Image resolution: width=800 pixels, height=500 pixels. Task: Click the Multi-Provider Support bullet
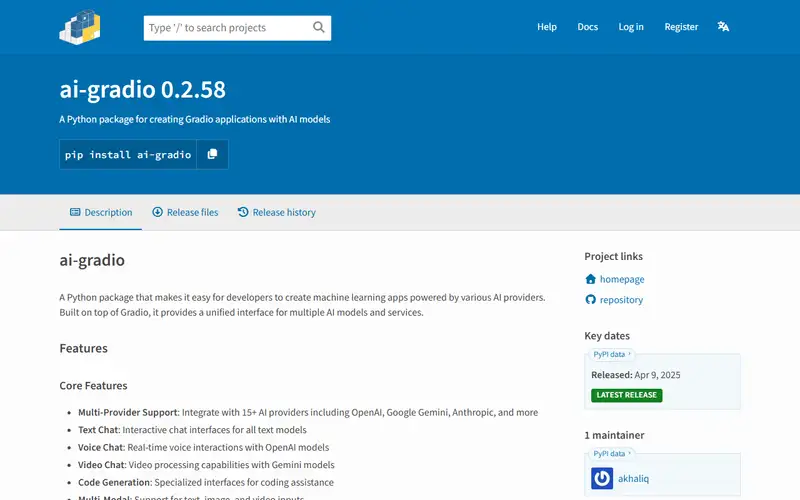308,412
